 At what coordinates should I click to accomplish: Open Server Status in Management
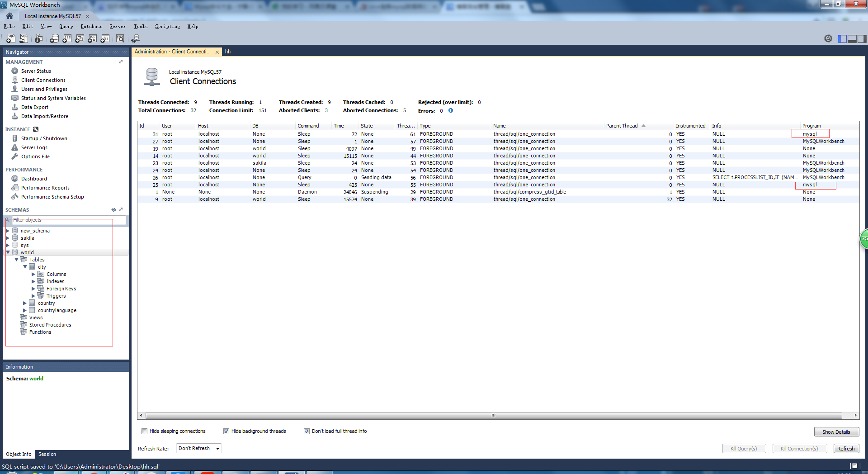click(x=36, y=71)
